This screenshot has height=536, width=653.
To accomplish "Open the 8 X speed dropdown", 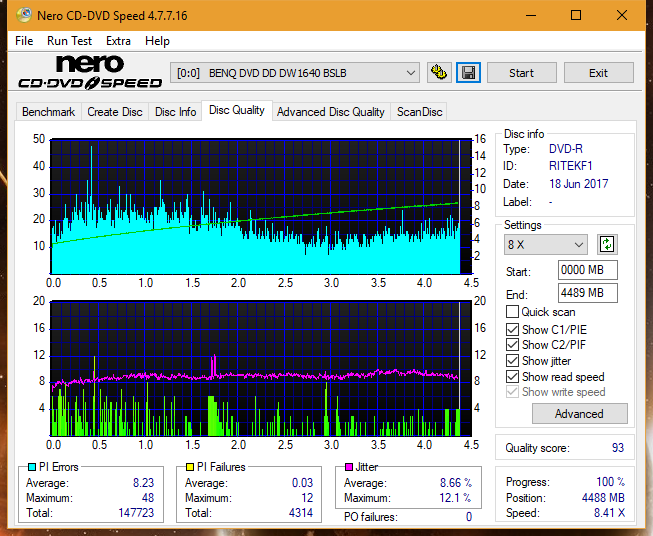I will click(546, 244).
